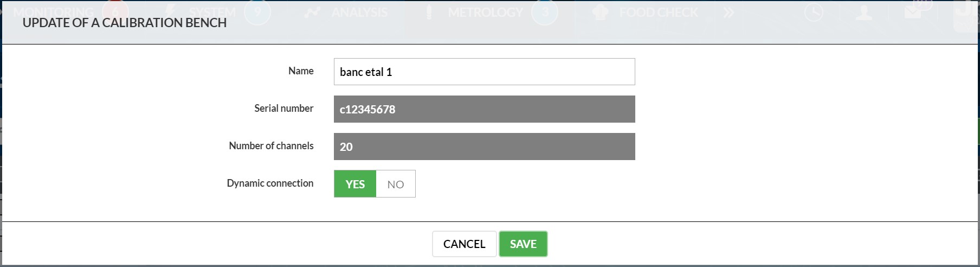Screen dimensions: 980x267
Task: Cancel the calibration bench update
Action: [464, 244]
